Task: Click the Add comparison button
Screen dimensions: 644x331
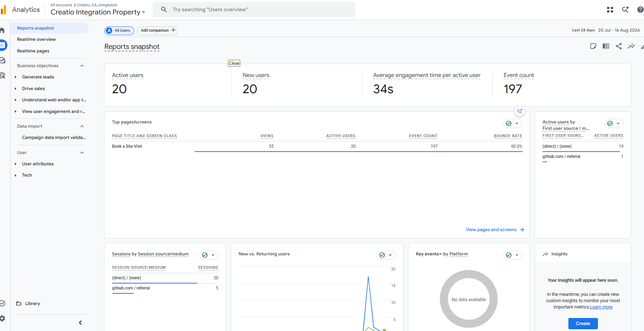Action: tap(157, 31)
